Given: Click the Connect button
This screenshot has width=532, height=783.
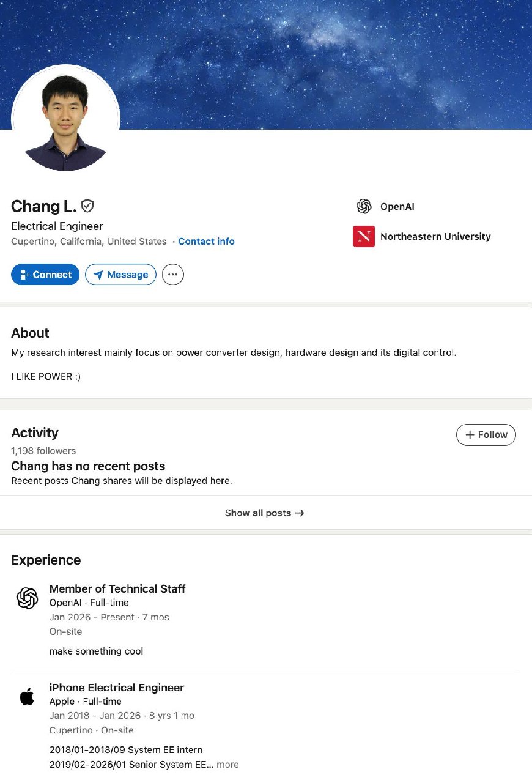Looking at the screenshot, I should coord(45,275).
